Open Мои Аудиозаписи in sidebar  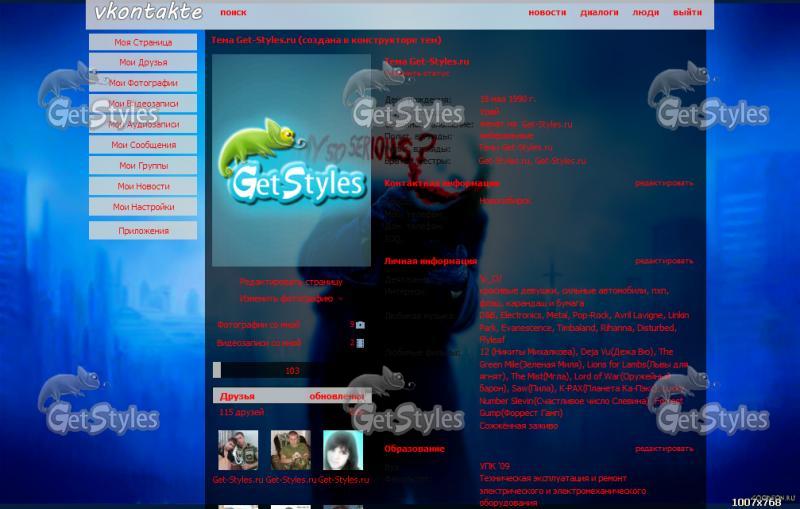(x=143, y=124)
